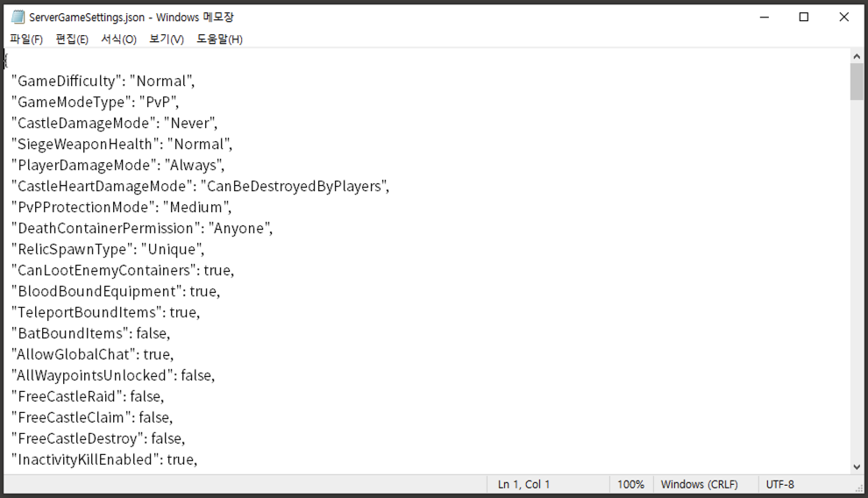868x498 pixels.
Task: Click the "AllowGlobalChat": true line
Action: 92,355
